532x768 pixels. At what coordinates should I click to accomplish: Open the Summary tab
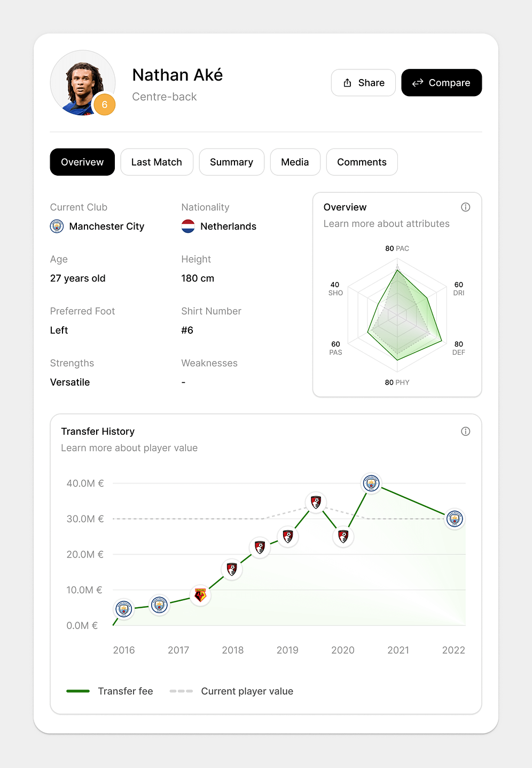coord(231,162)
